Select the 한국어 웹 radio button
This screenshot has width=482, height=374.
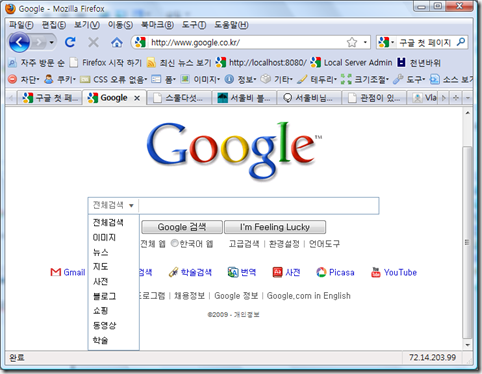pos(175,243)
